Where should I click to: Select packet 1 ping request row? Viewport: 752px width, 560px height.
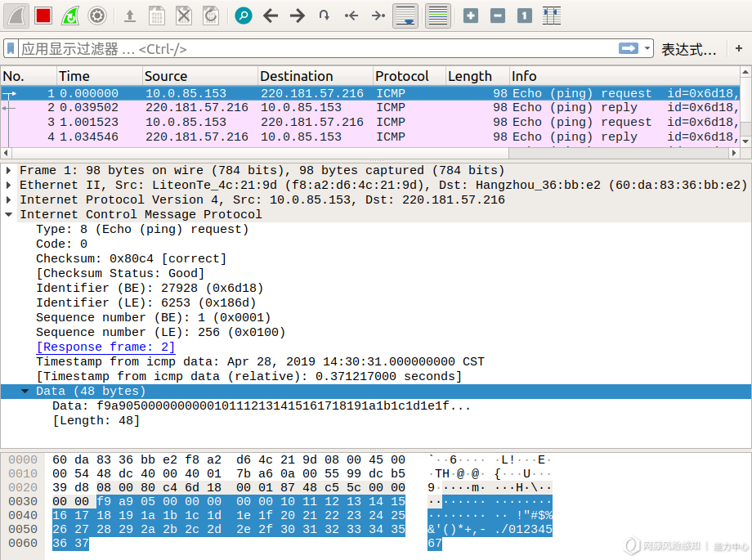click(x=370, y=93)
